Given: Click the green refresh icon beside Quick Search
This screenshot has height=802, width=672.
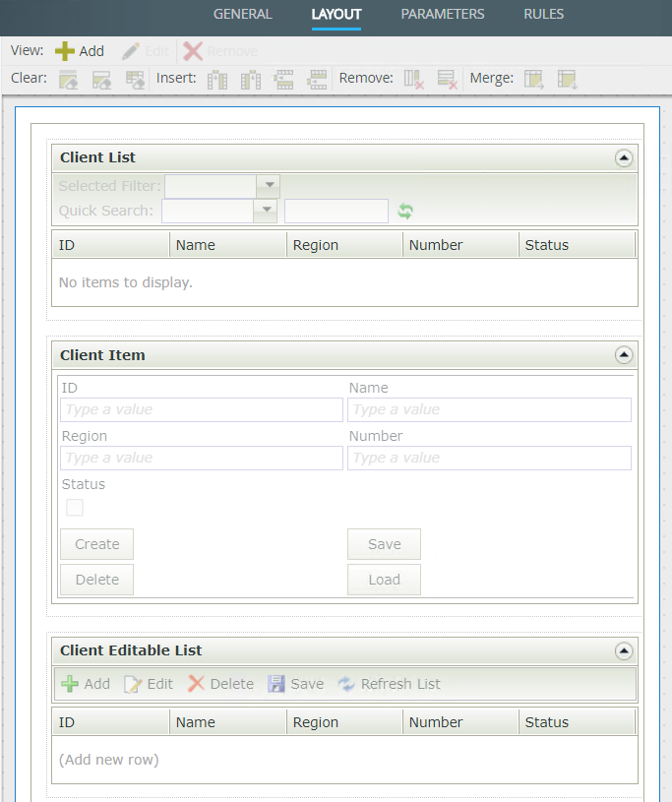Looking at the screenshot, I should pyautogui.click(x=405, y=211).
